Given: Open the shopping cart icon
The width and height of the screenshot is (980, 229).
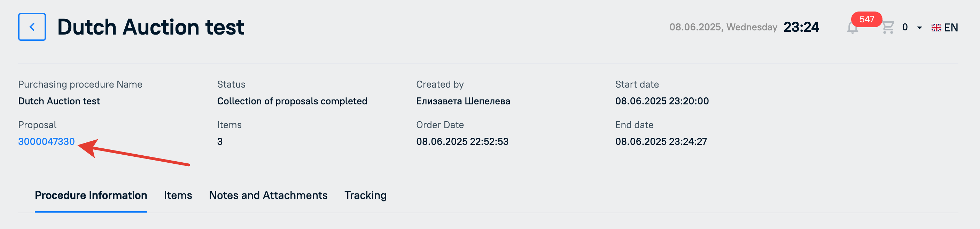Looking at the screenshot, I should click(888, 28).
